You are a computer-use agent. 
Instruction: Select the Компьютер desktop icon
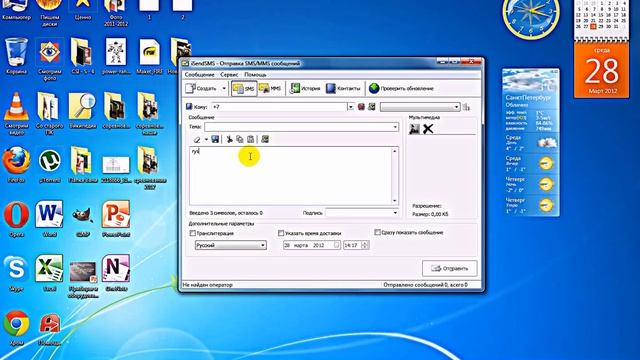coord(16,10)
